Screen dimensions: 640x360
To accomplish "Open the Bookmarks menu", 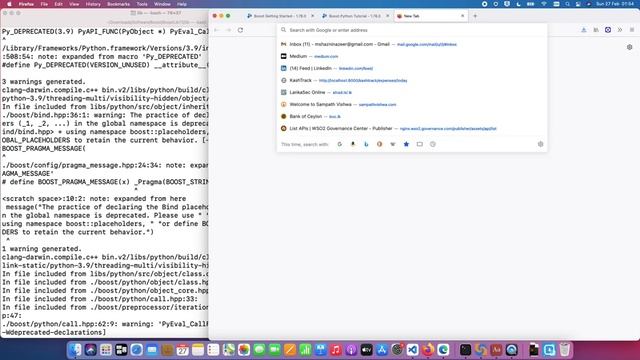I will [x=118, y=4].
